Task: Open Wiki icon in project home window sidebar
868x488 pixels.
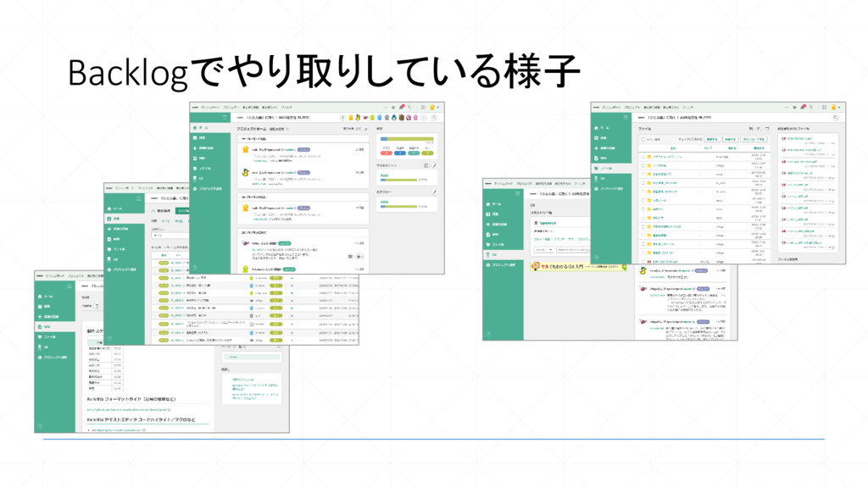Action: point(195,158)
